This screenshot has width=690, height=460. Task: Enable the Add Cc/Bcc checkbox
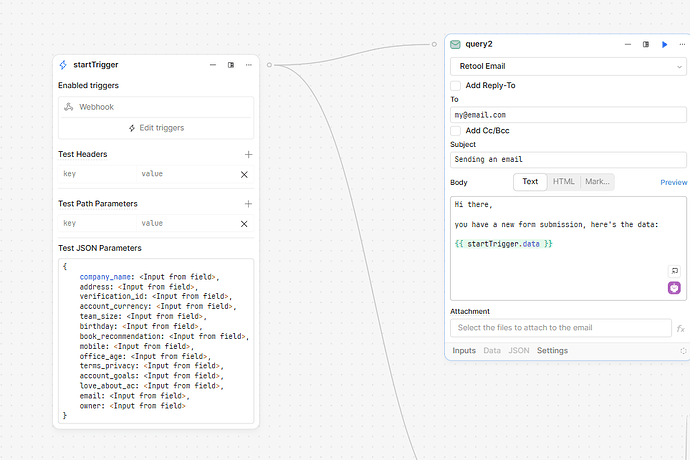tap(456, 131)
